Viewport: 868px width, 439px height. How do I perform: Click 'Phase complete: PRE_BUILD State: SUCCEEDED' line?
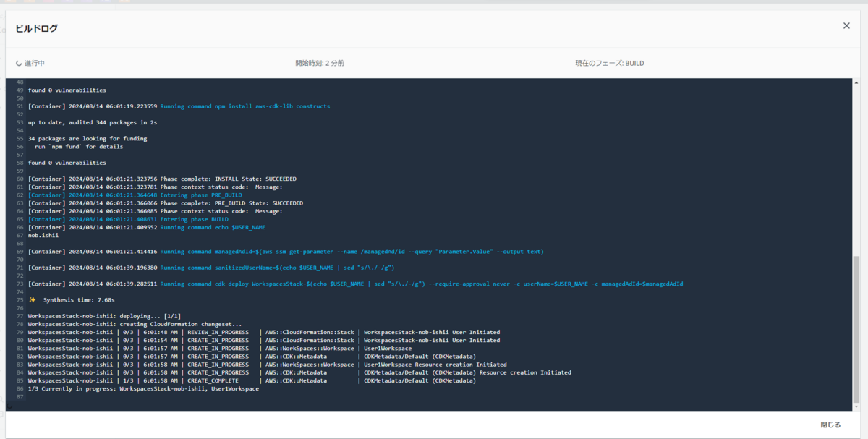[x=166, y=203]
